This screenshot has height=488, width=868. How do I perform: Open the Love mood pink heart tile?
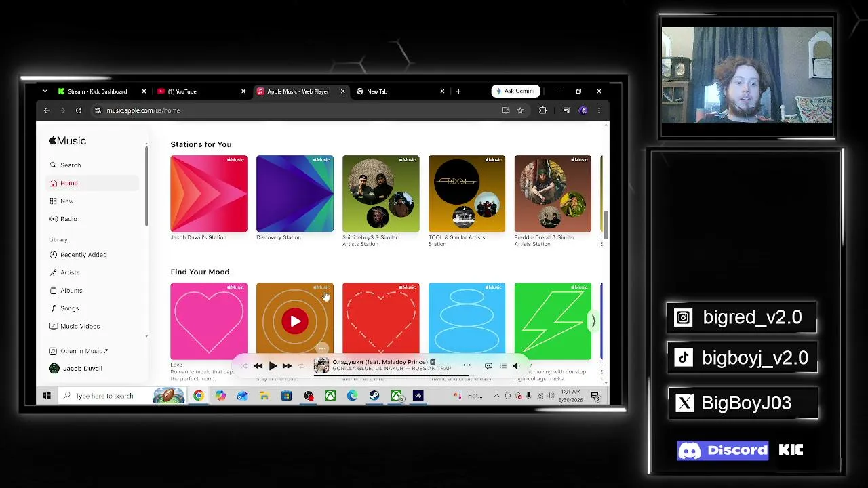tap(209, 321)
